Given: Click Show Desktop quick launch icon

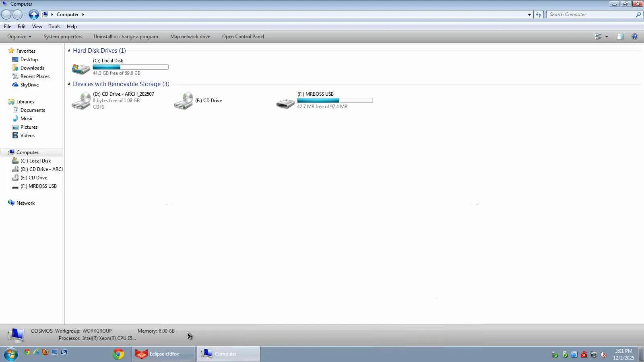Looking at the screenshot, I should click(x=55, y=352).
